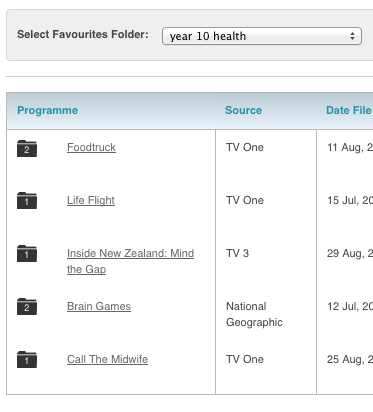The height and width of the screenshot is (412, 373).
Task: Open the Life Flight programme link
Action: (x=91, y=200)
